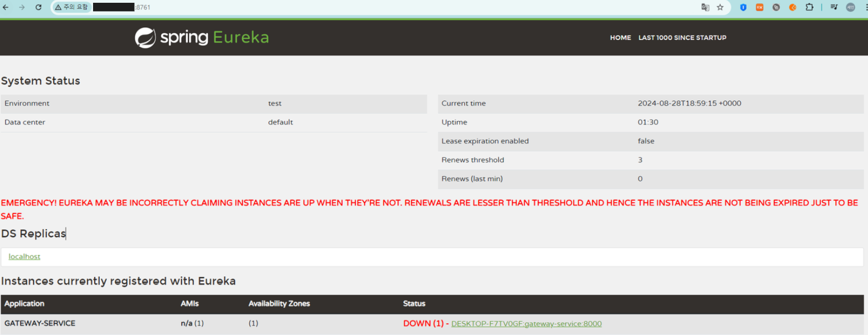Image resolution: width=868 pixels, height=335 pixels.
Task: Select the environment value 'test'
Action: pos(275,103)
